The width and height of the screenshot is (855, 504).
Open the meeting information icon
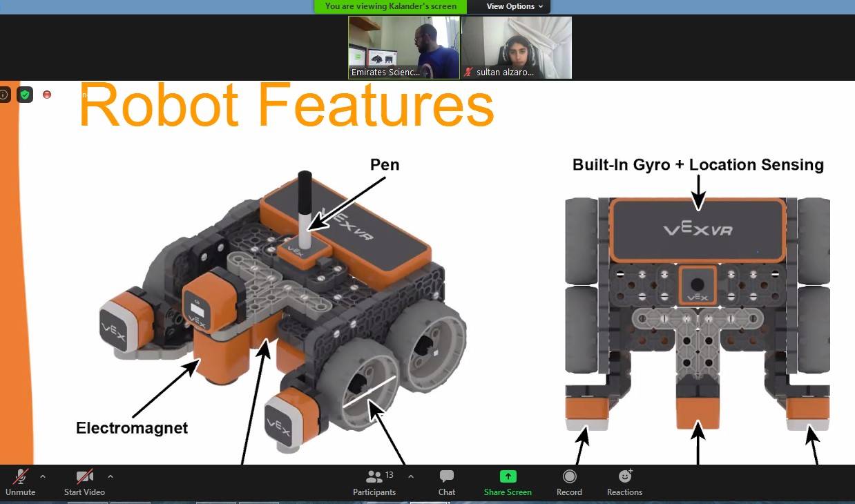coord(4,95)
